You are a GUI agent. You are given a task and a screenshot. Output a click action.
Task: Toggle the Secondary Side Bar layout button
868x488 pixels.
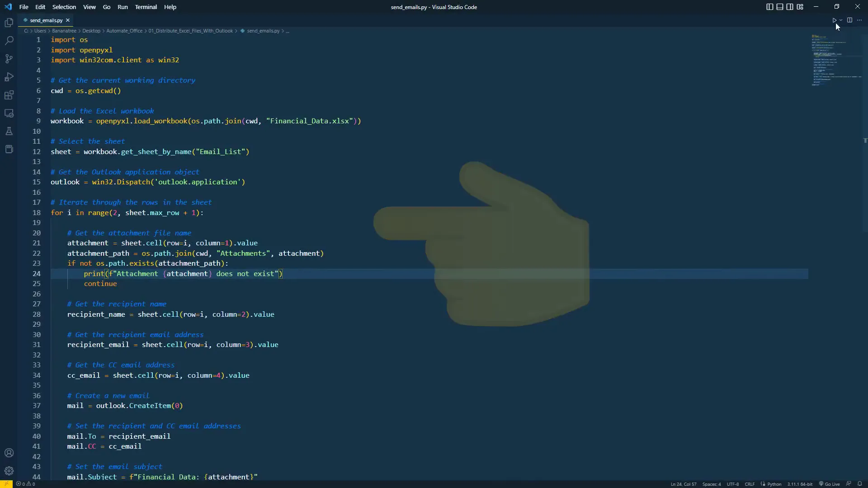790,7
